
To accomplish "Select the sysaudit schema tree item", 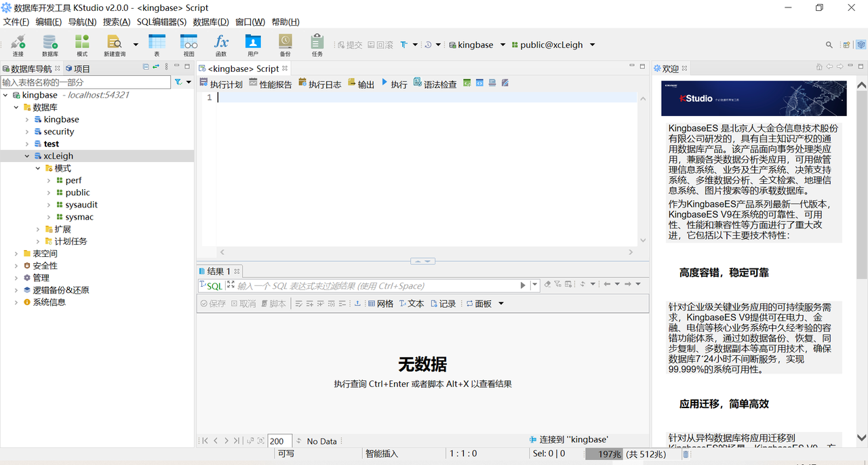I will tap(81, 205).
